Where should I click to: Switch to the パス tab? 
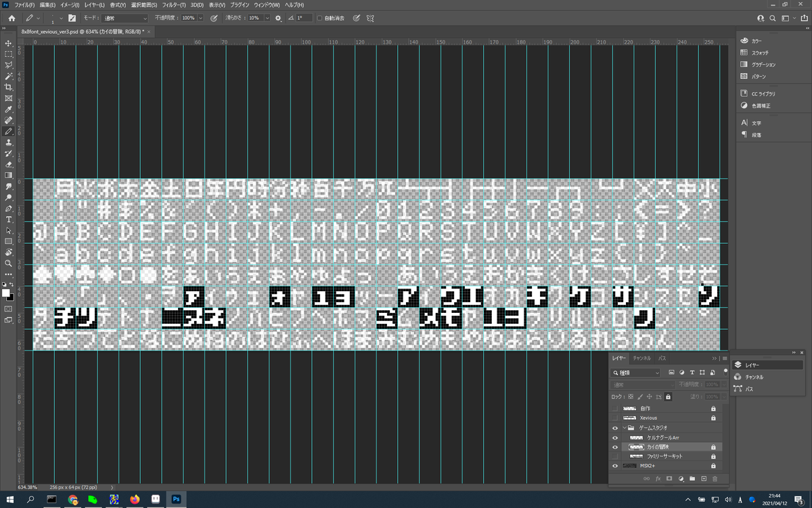[662, 358]
